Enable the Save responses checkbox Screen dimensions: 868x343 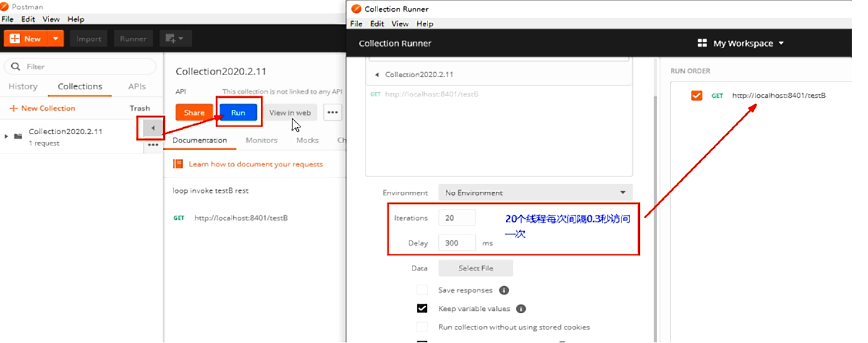[x=422, y=290]
